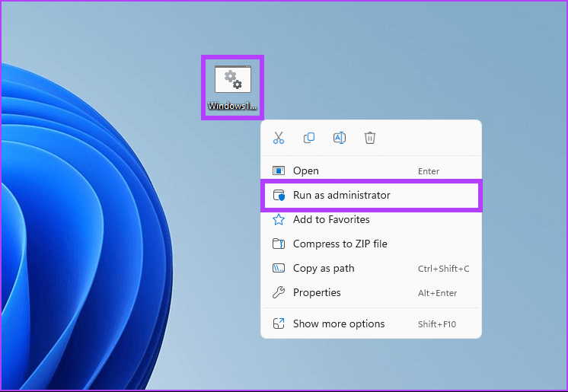This screenshot has width=568, height=392.
Task: Click the star icon for Add to Favorites
Action: click(x=279, y=220)
